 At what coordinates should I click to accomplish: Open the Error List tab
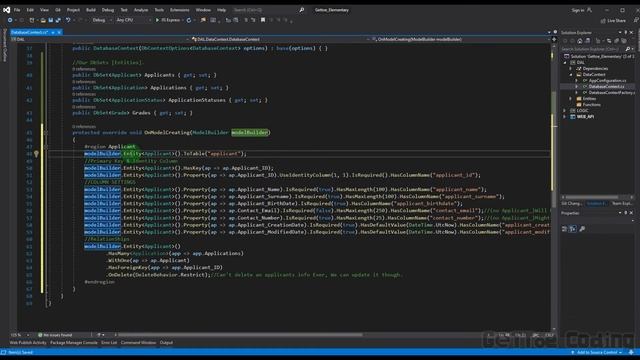(109, 343)
